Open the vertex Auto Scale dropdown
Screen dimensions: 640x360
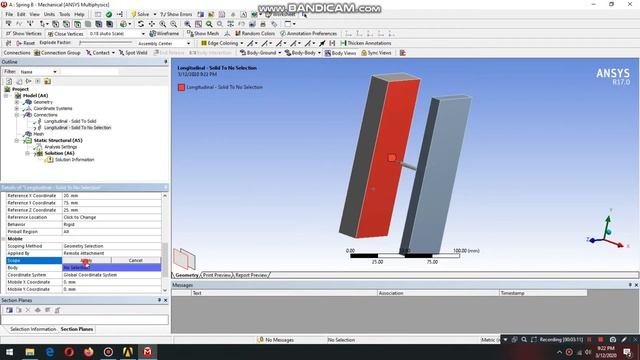[x=143, y=33]
